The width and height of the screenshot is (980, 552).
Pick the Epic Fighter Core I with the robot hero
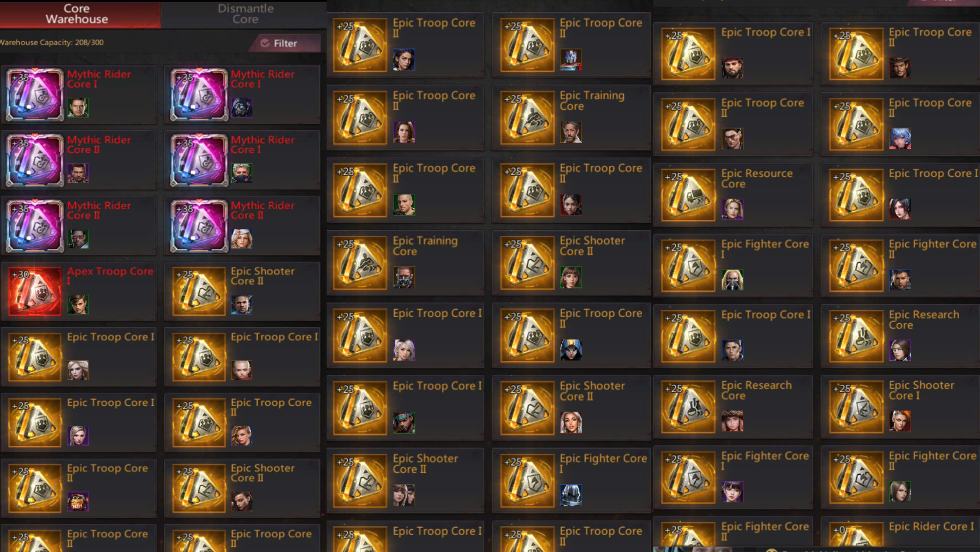pos(571,480)
